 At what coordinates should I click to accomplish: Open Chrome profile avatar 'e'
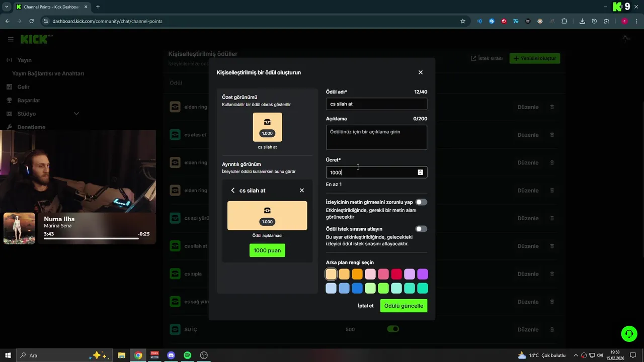tap(624, 21)
